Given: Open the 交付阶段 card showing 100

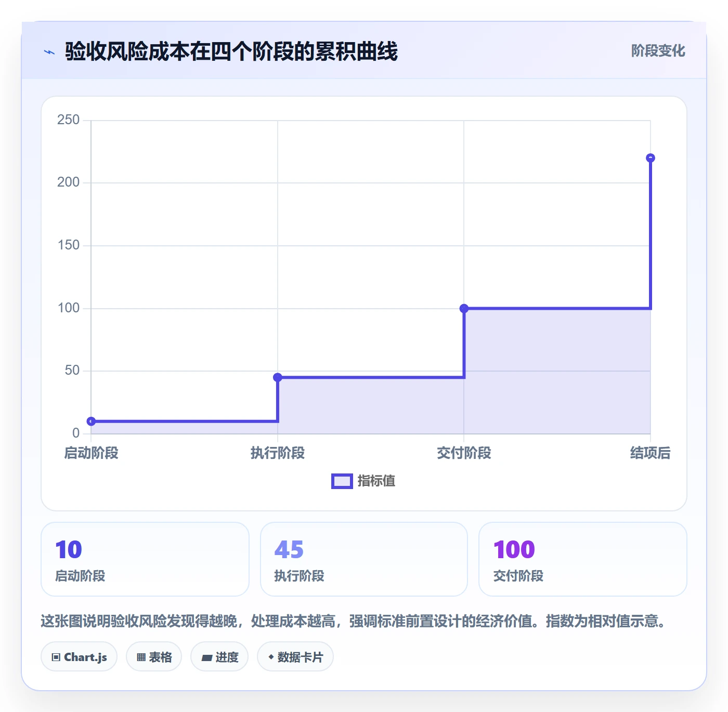Looking at the screenshot, I should click(582, 559).
